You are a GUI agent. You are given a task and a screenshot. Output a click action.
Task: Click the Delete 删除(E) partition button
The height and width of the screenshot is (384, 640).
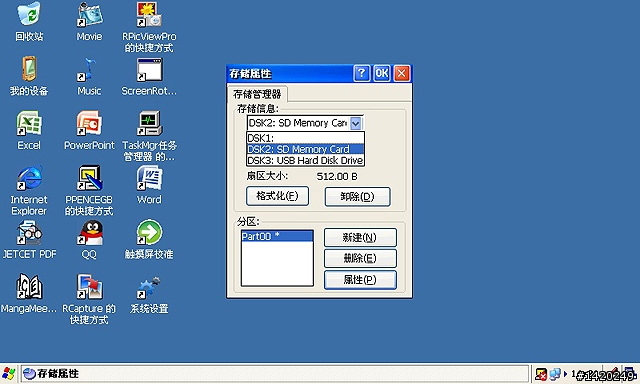360,258
